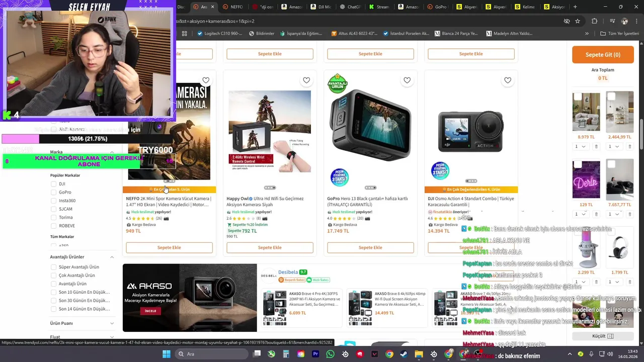Click Küçült to shrink the cart panel
Viewport: 644px width, 362px height.
coord(603,336)
